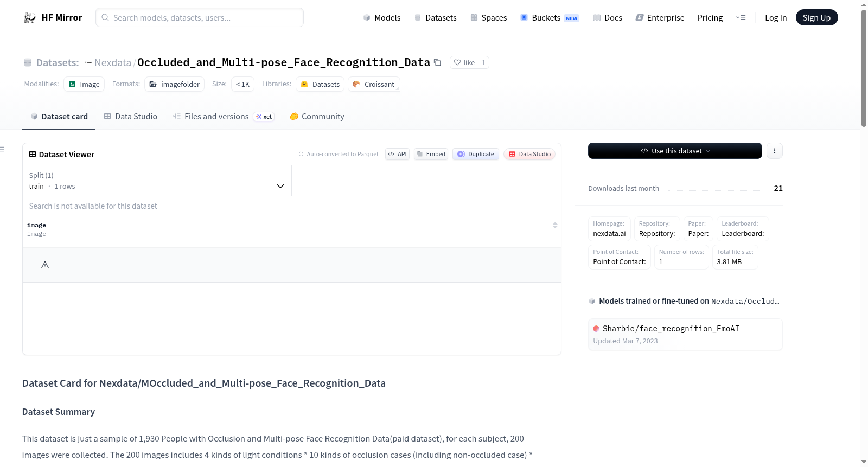Click the Total file size 3.81 MB box
The width and height of the screenshot is (868, 467).
735,257
